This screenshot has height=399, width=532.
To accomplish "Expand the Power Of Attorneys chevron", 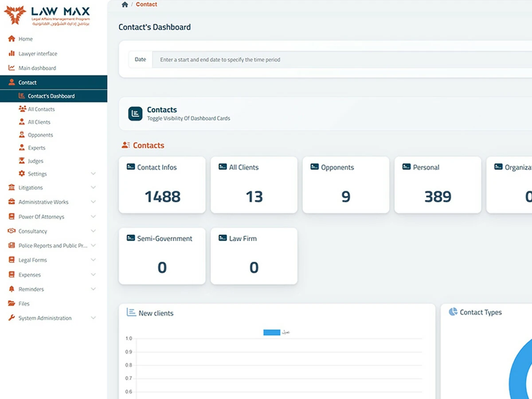I will tap(93, 217).
